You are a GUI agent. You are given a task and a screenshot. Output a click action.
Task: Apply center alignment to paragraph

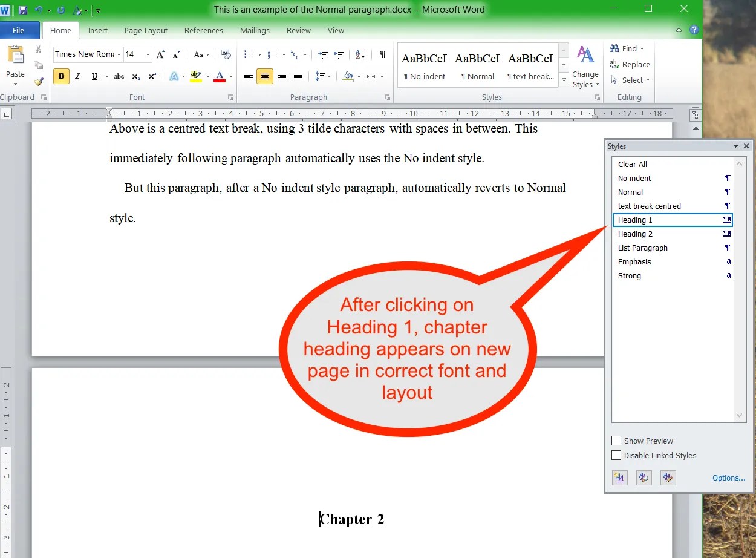click(x=264, y=76)
